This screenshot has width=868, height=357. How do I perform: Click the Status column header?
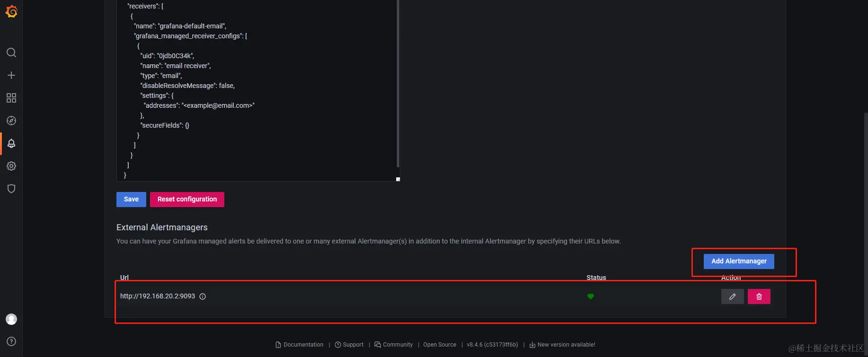(x=596, y=278)
